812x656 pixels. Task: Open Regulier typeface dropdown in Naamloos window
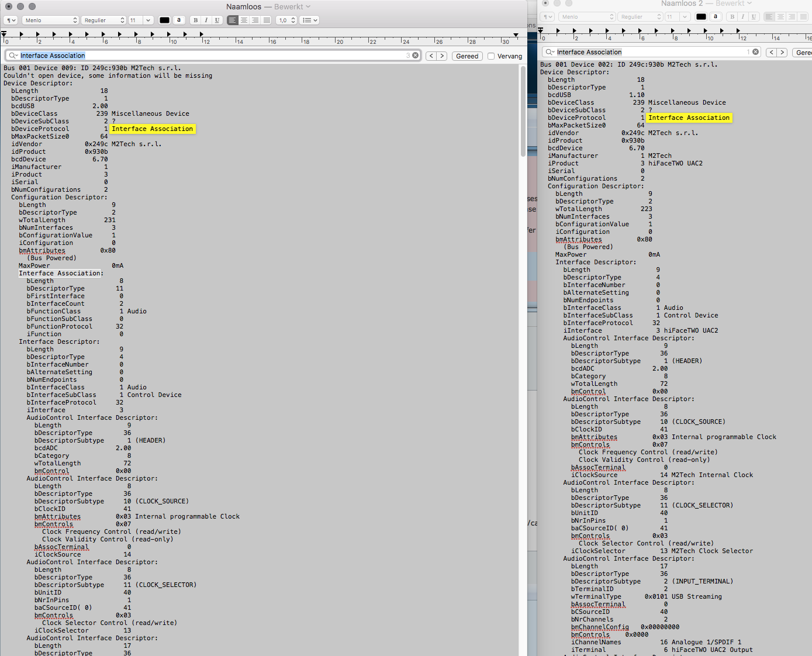pos(103,20)
